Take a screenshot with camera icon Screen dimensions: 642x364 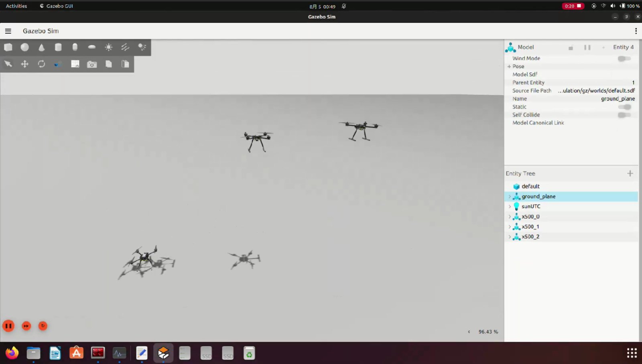coord(92,64)
